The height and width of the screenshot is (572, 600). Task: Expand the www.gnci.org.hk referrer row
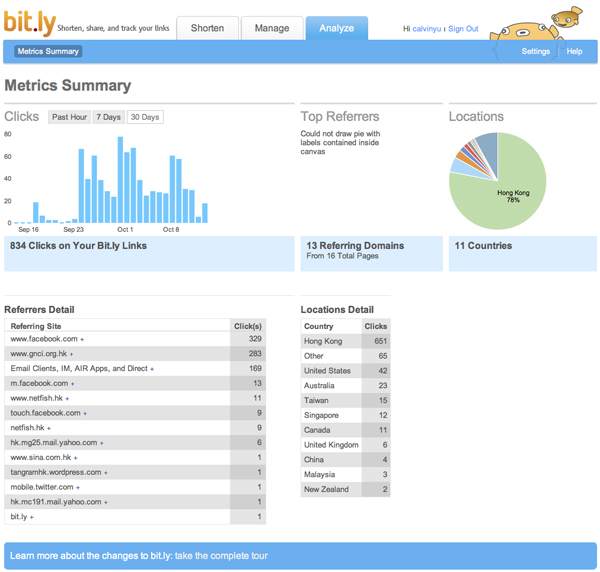(x=71, y=354)
